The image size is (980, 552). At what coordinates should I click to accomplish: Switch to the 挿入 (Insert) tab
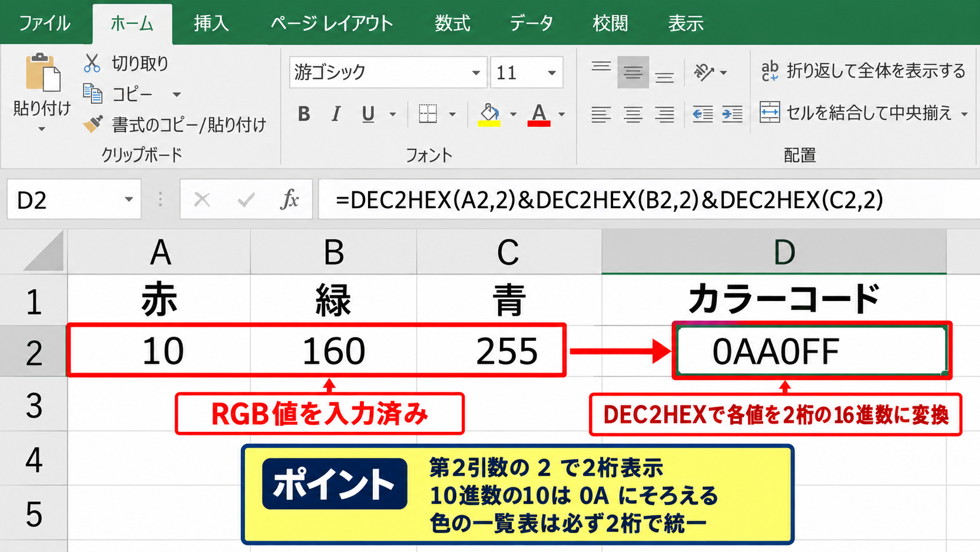tap(211, 23)
